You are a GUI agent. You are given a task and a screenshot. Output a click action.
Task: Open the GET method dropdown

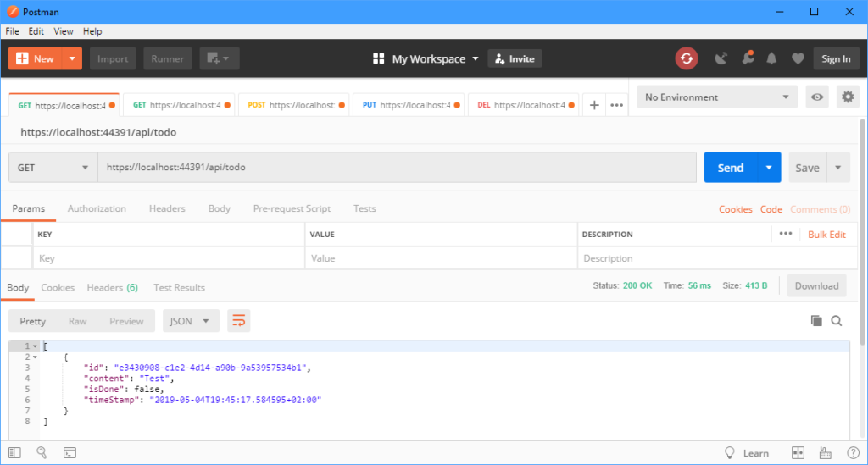tap(53, 168)
